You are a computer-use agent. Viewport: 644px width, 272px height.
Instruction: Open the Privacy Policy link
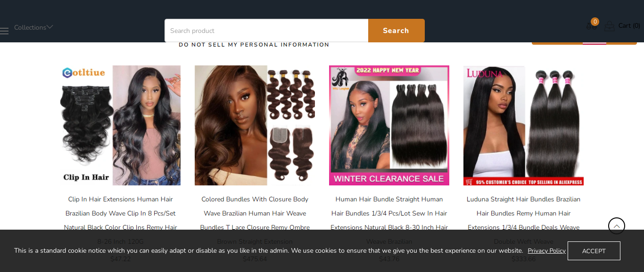pyautogui.click(x=546, y=251)
